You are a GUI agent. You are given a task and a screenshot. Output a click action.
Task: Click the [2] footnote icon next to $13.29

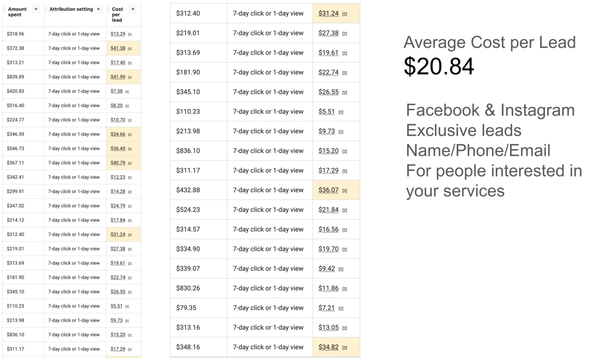click(130, 34)
